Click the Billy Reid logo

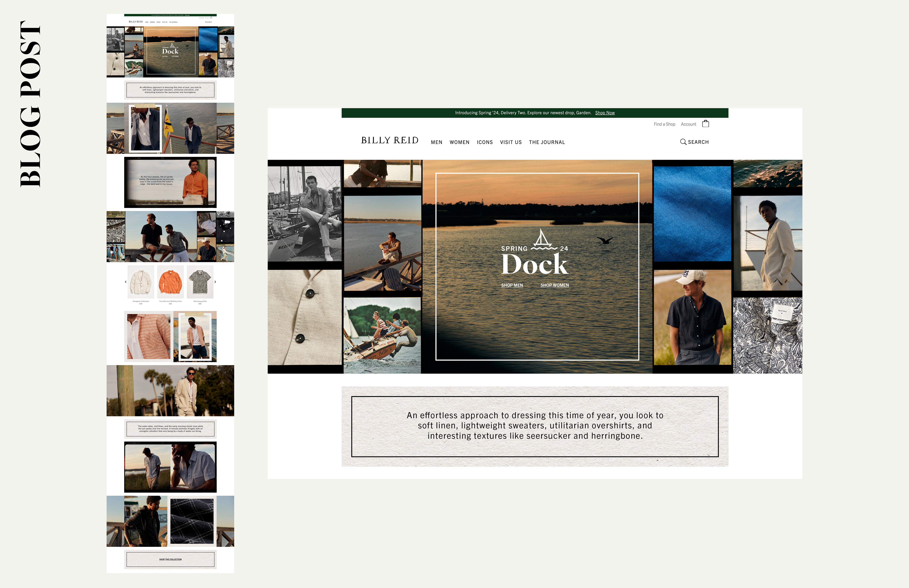point(390,141)
